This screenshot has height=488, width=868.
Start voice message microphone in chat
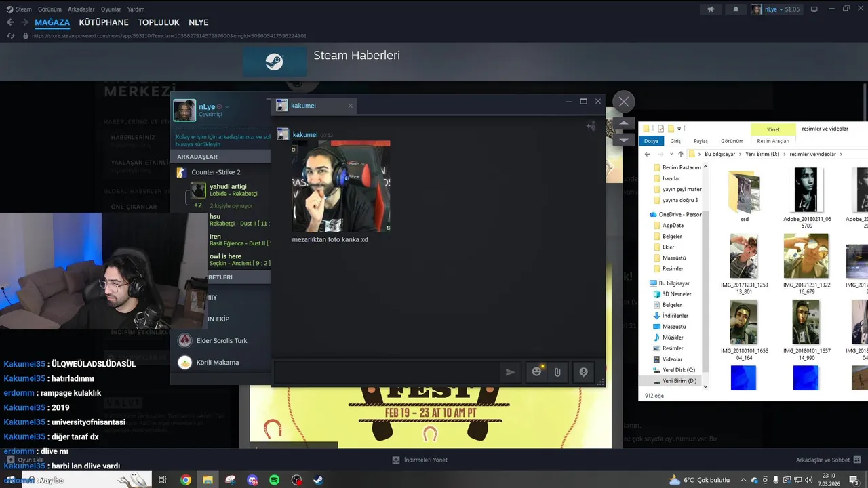(583, 372)
